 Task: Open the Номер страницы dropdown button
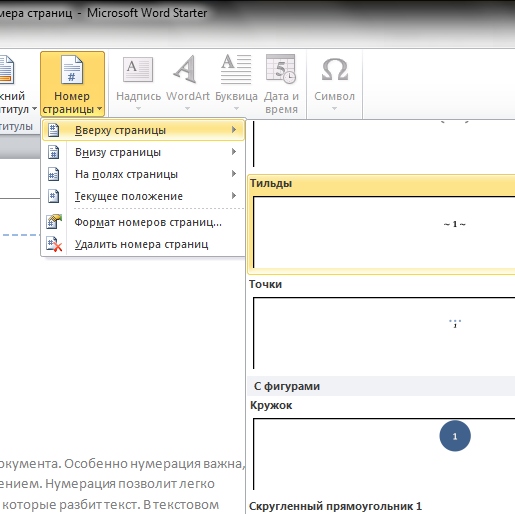tap(72, 84)
